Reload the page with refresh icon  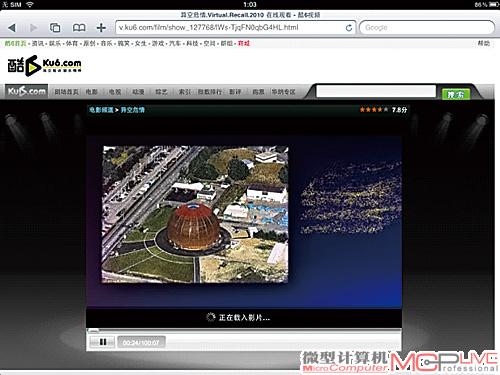349,28
